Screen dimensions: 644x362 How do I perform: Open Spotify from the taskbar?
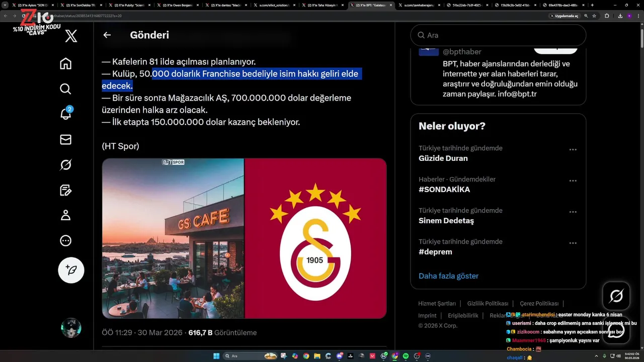click(406, 356)
